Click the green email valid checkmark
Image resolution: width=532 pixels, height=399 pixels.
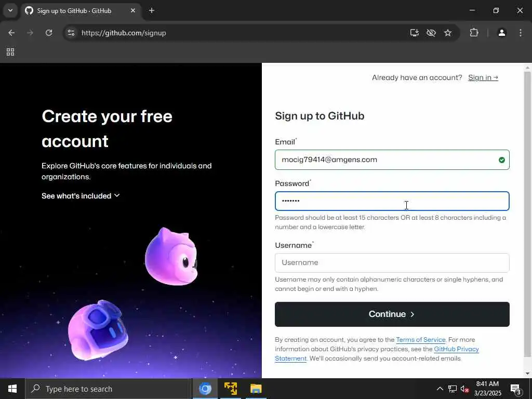pyautogui.click(x=501, y=160)
